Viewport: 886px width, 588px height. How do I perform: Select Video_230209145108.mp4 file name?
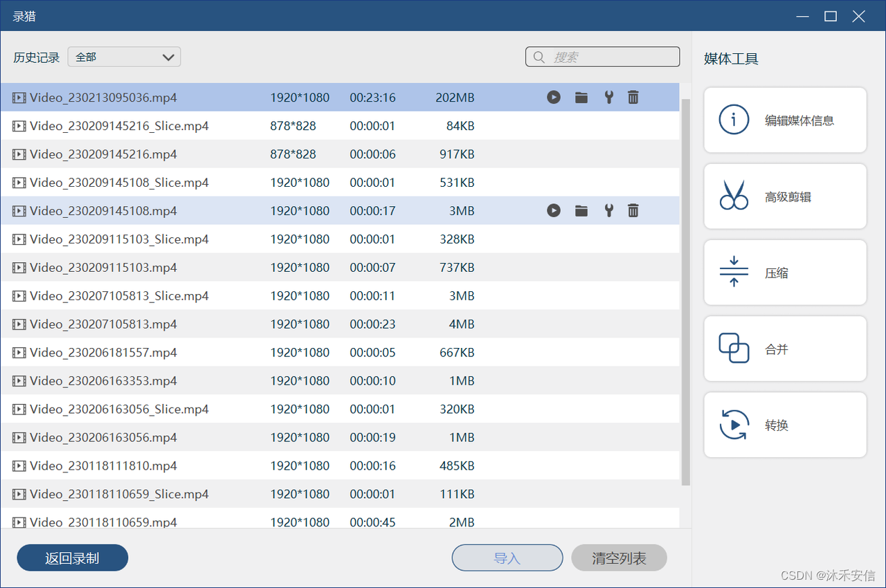coord(103,210)
